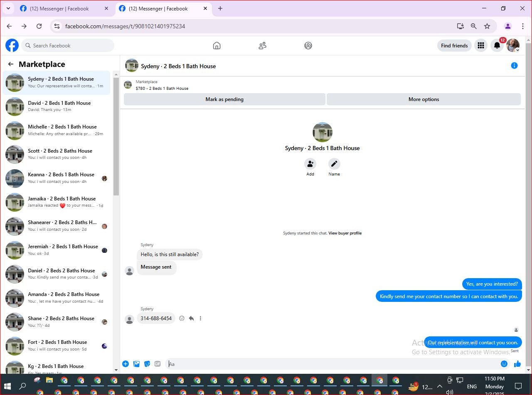Go to the Facebook home logo
Viewport: 532px width, 395px height.
tap(12, 45)
